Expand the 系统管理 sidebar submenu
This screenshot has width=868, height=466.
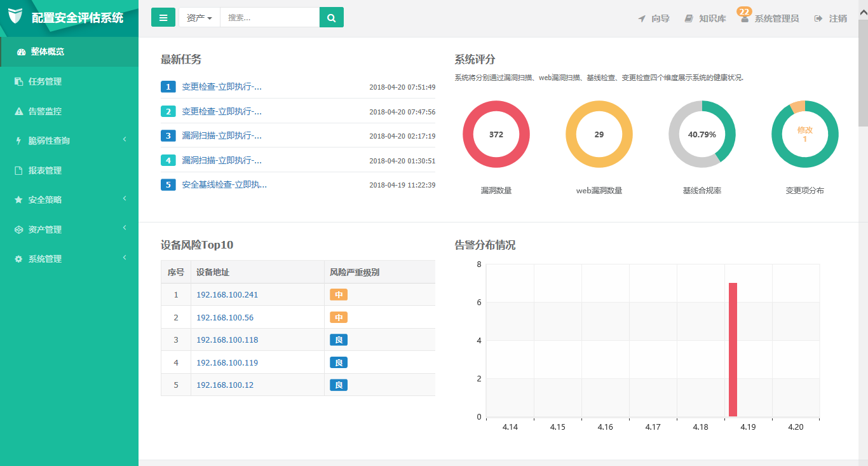[125, 258]
